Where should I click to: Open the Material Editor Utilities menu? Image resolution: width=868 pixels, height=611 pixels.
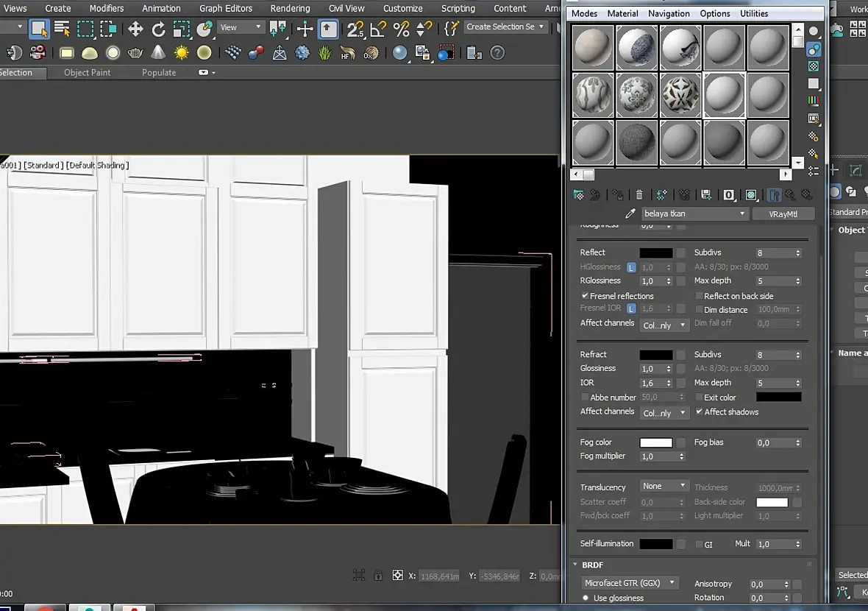(754, 13)
